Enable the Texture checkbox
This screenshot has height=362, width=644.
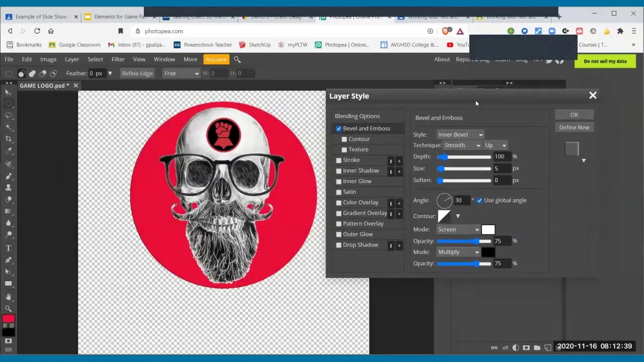coord(344,150)
